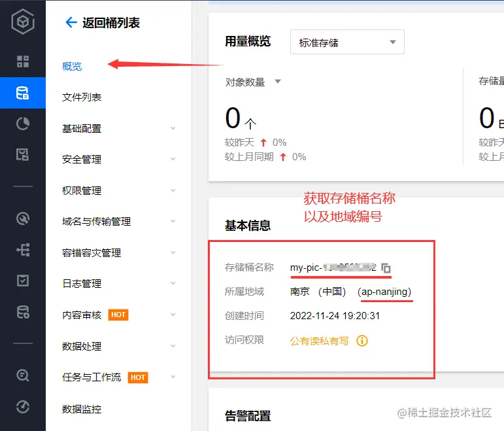Expand 安全管理 menu section
This screenshot has width=504, height=431.
pyautogui.click(x=119, y=159)
